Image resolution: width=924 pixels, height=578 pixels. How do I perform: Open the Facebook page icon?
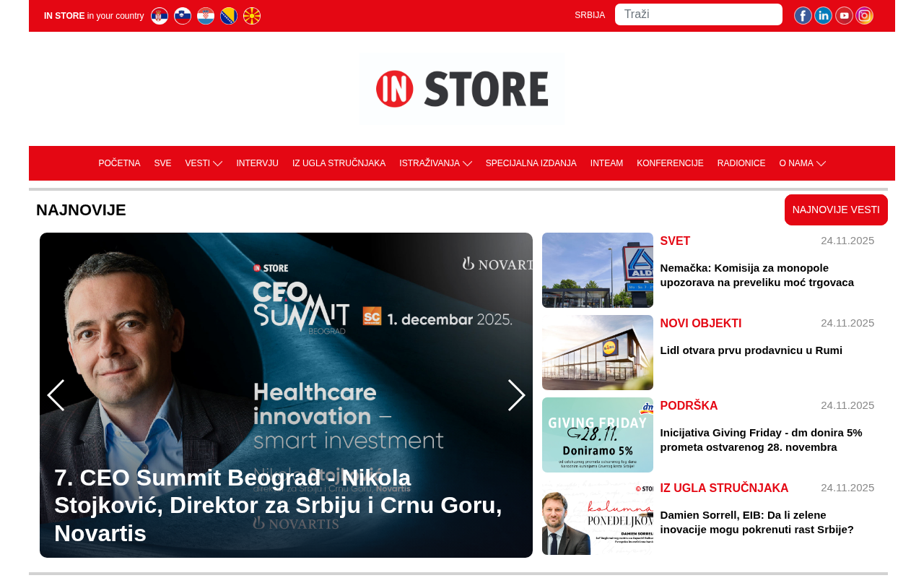coord(803,16)
